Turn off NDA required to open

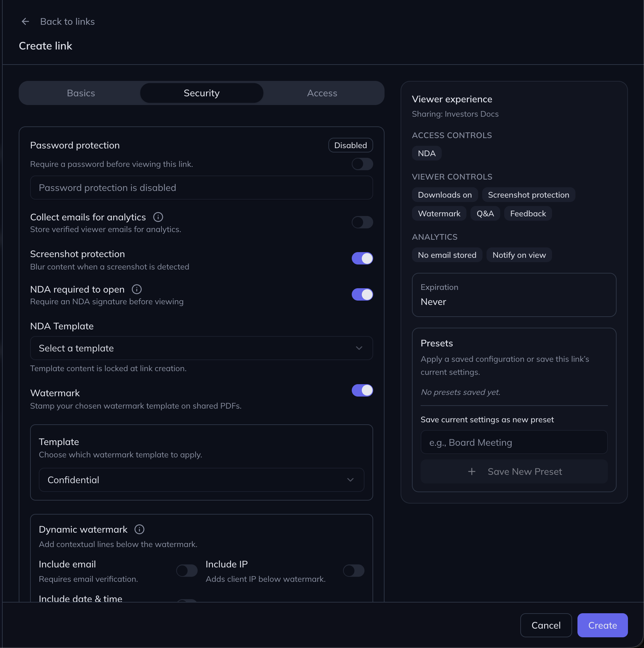[362, 295]
